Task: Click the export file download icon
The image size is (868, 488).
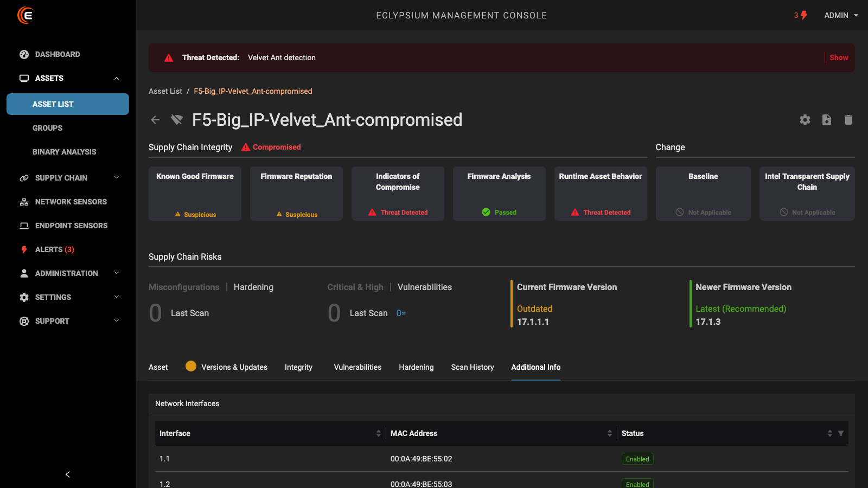Action: click(x=827, y=120)
